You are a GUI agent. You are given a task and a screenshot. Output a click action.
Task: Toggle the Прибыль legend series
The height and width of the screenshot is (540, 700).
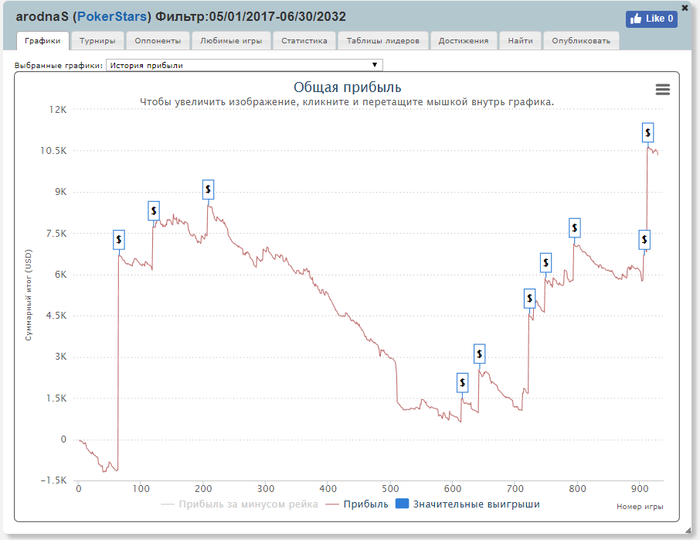point(357,504)
